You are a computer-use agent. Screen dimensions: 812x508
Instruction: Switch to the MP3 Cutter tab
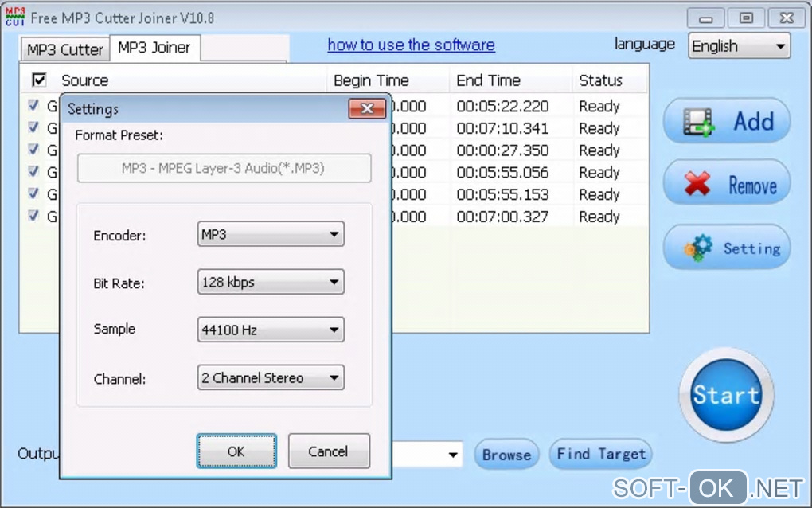tap(65, 49)
